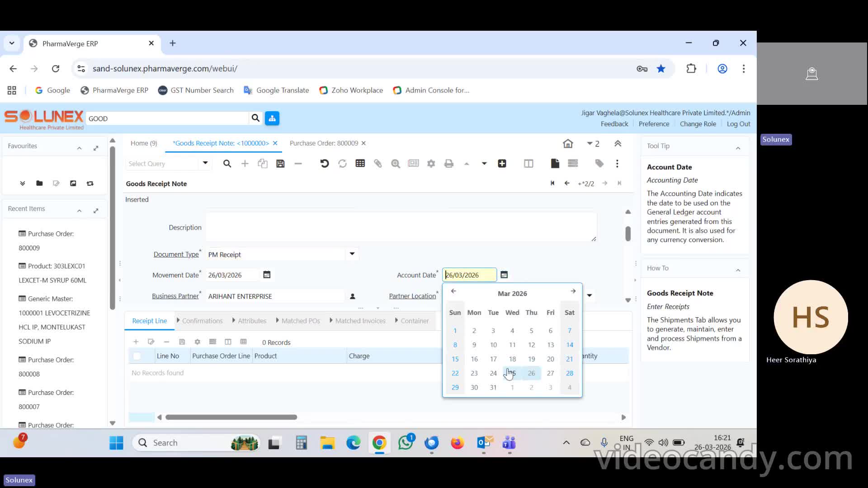Collapse the Tool Tip panel
Viewport: 868px width, 488px height.
point(738,147)
